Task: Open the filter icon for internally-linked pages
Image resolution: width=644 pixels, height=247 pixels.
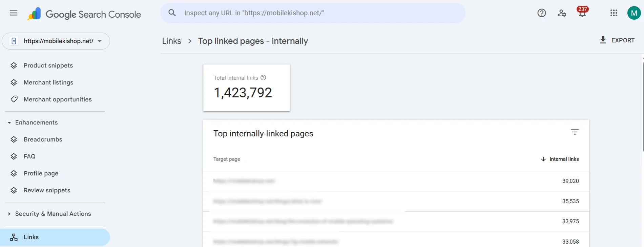Action: (575, 132)
